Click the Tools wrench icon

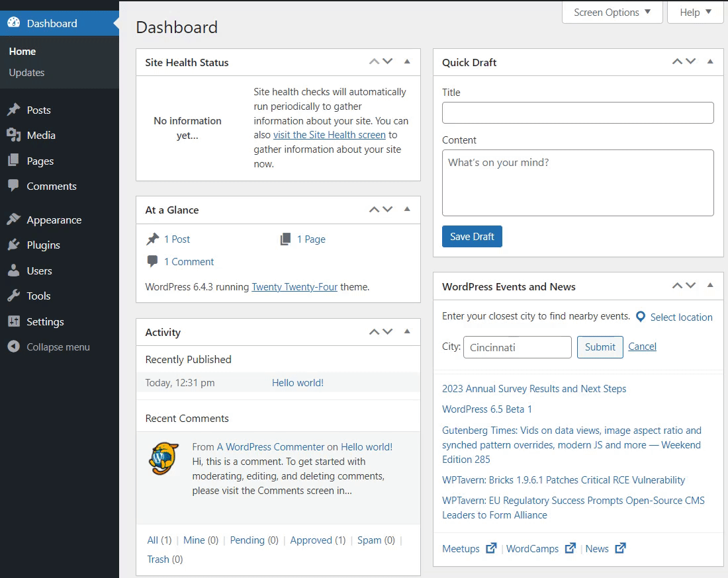coord(14,296)
